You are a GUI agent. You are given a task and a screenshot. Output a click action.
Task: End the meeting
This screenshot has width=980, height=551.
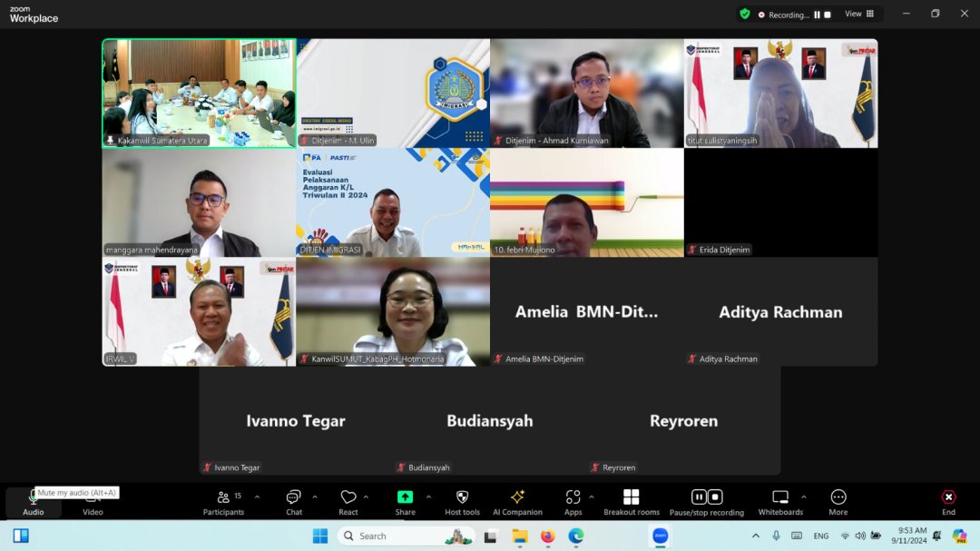(x=948, y=500)
